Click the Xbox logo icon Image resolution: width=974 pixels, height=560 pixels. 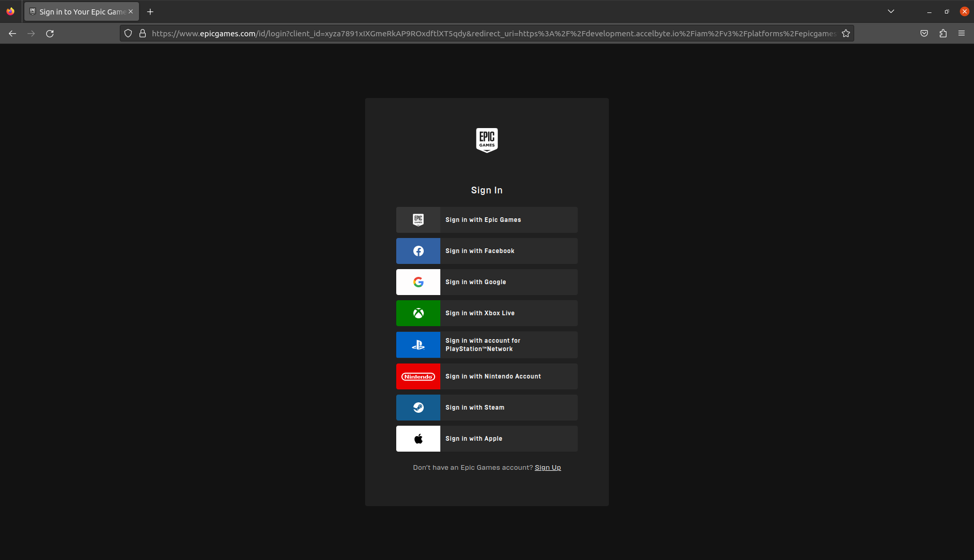[x=418, y=313]
